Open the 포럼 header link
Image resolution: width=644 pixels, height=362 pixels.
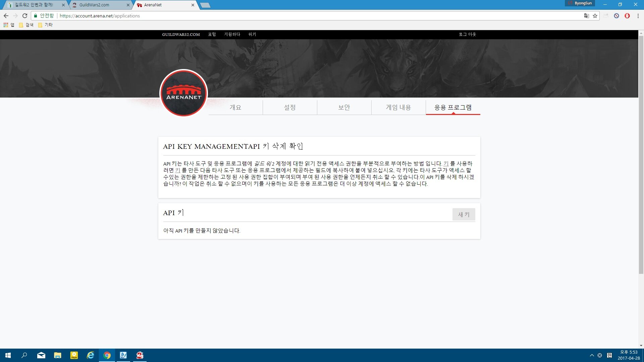[x=212, y=35]
